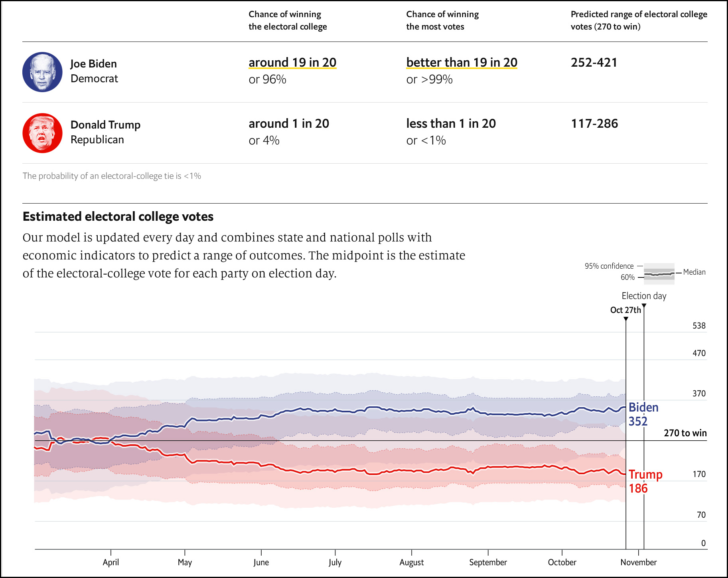Open the underlined "around 19 in 20" link

[x=292, y=63]
